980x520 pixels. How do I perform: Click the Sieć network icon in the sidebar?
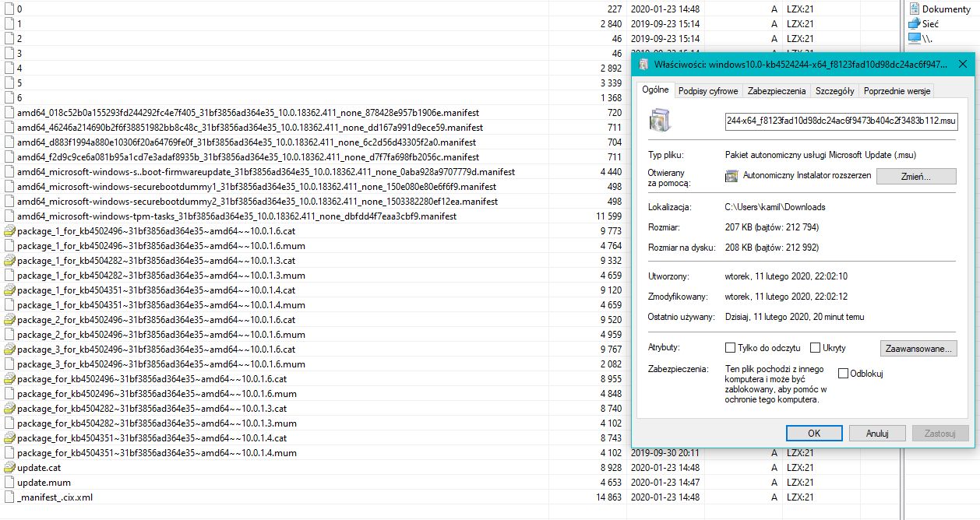pyautogui.click(x=915, y=23)
